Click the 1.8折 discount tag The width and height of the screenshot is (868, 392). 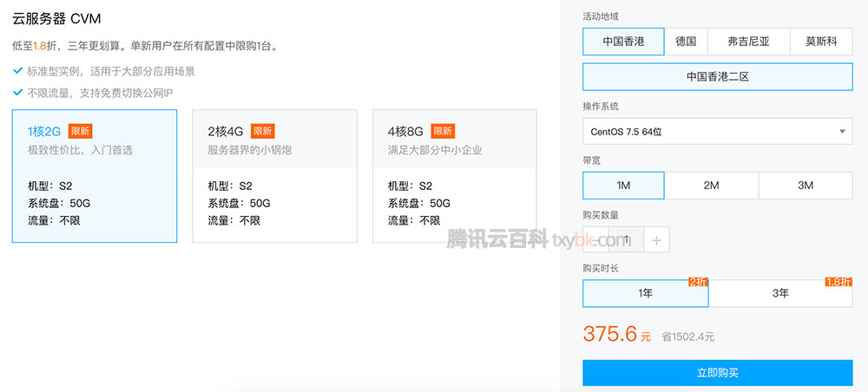838,282
